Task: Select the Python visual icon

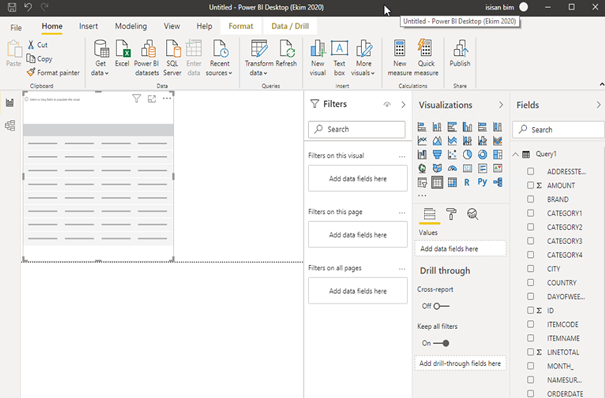Action: pos(482,182)
